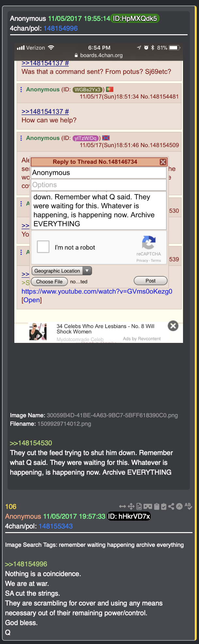This screenshot has height=644, width=199.
Task: Click the share icon for post 106
Action: (x=171, y=506)
